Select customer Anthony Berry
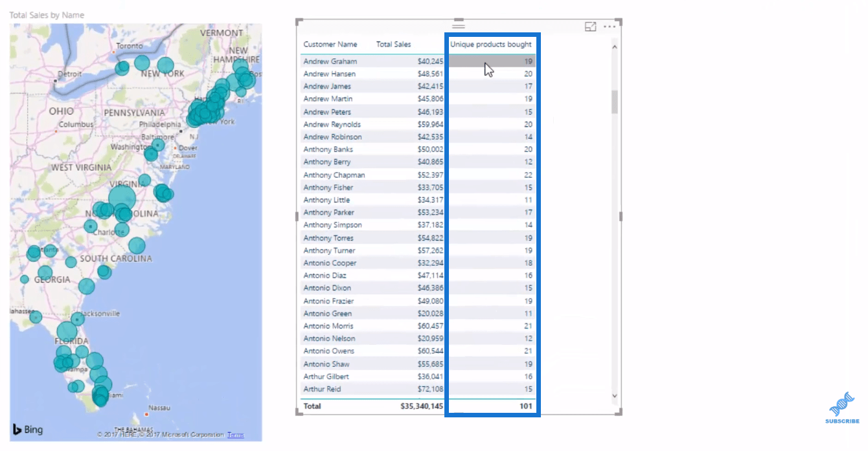The height and width of the screenshot is (451, 868). click(327, 162)
